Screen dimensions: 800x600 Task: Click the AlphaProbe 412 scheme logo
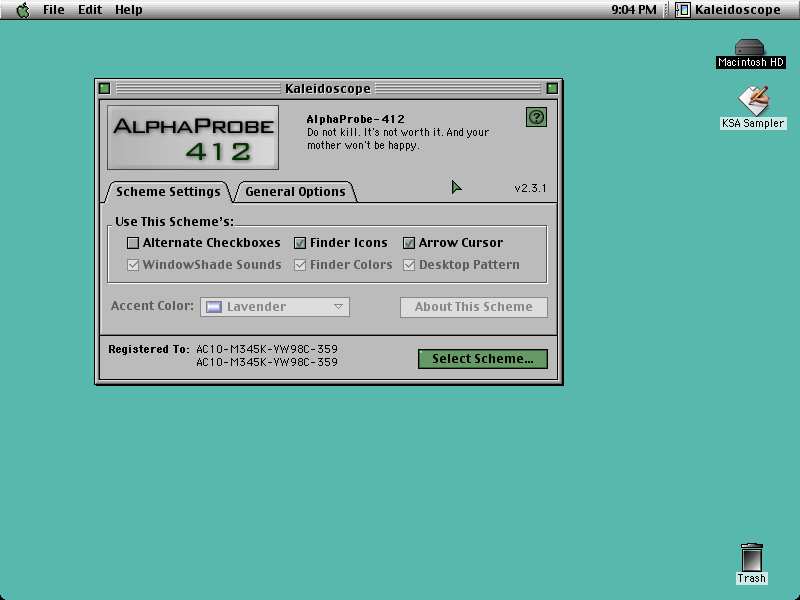click(193, 137)
